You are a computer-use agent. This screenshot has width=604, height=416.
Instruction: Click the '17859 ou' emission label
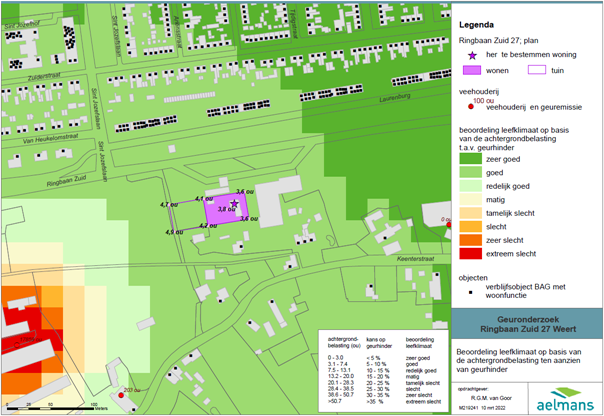pyautogui.click(x=31, y=339)
